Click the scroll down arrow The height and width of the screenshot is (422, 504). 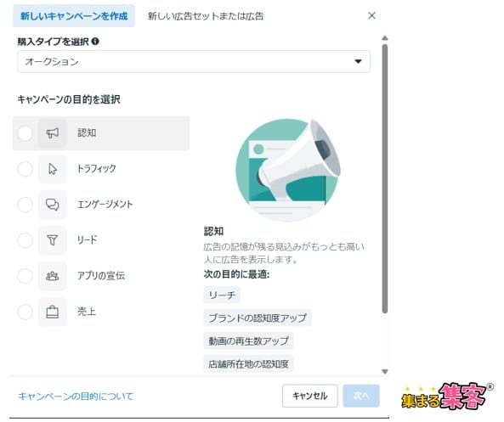click(x=385, y=372)
